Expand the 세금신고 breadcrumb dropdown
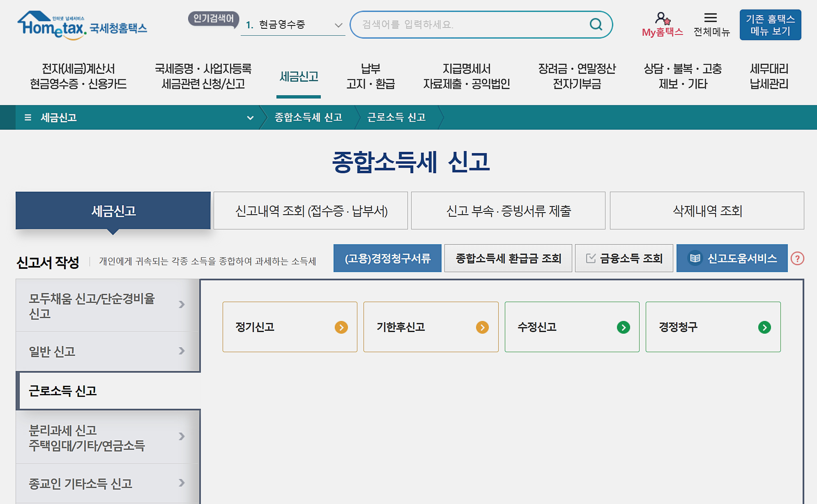The height and width of the screenshot is (504, 817). [250, 118]
